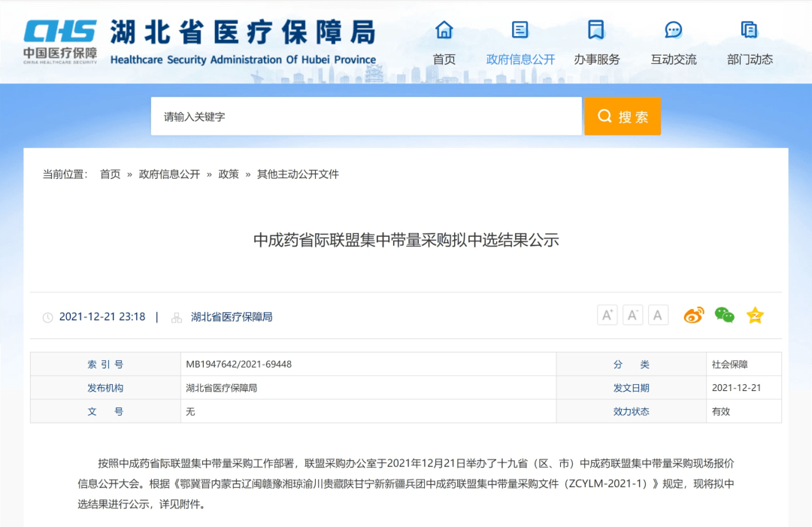Click the 当前位置 breadcrumb label
This screenshot has height=527, width=812.
pos(65,174)
